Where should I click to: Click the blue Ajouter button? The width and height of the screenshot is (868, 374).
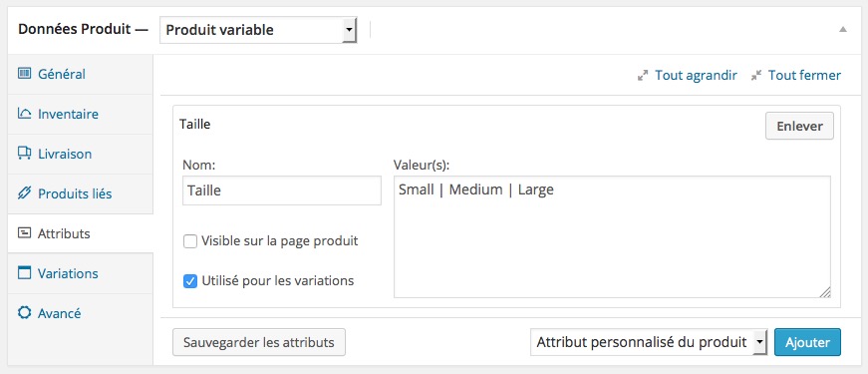(807, 342)
